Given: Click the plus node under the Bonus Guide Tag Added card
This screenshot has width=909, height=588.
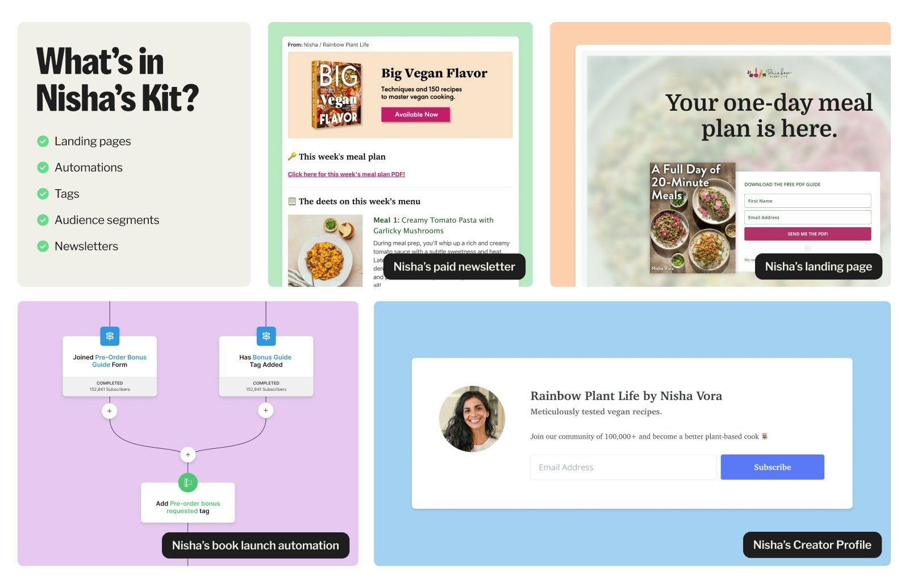Looking at the screenshot, I should (x=266, y=410).
